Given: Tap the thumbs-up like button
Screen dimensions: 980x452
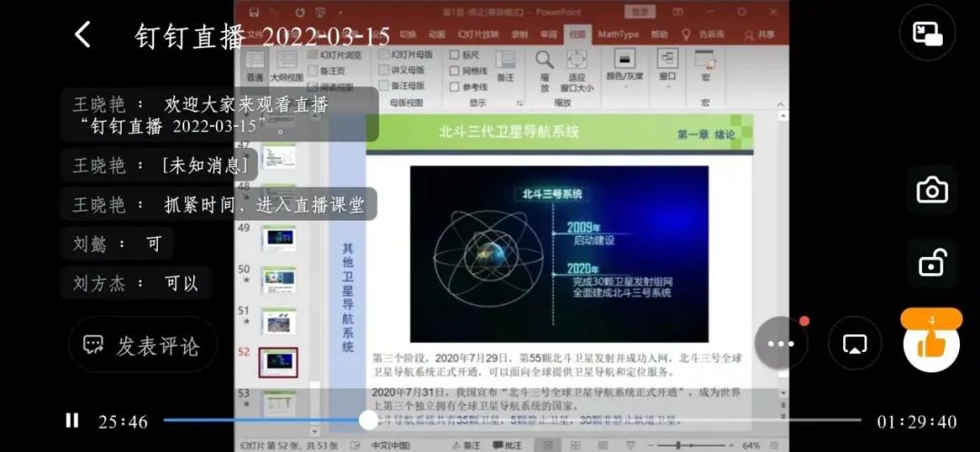Looking at the screenshot, I should click(x=931, y=343).
